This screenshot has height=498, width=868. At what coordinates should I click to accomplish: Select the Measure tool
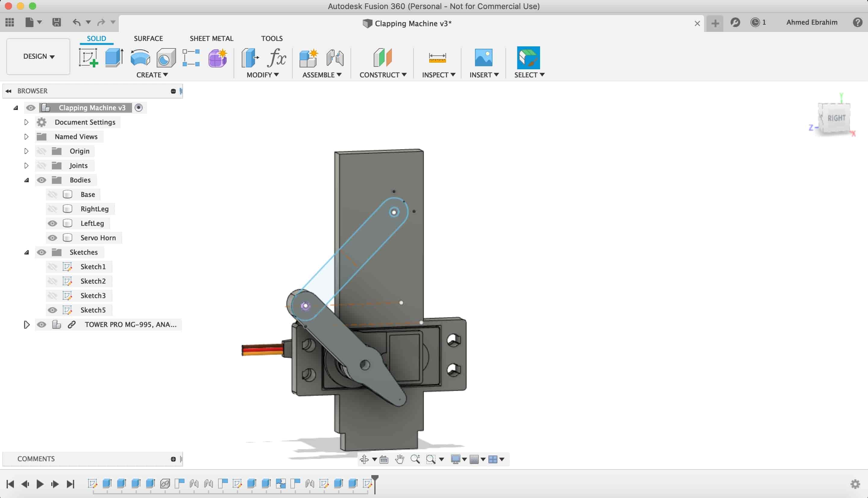[x=437, y=58]
